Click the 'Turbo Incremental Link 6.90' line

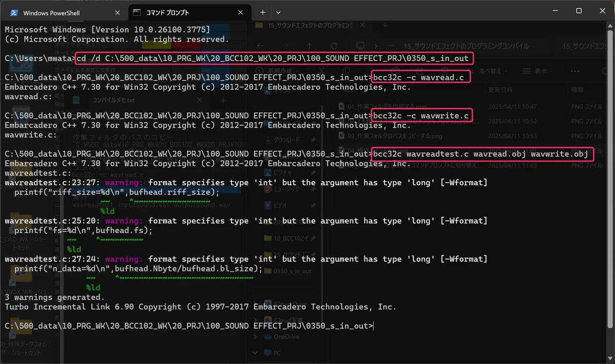[x=200, y=307]
